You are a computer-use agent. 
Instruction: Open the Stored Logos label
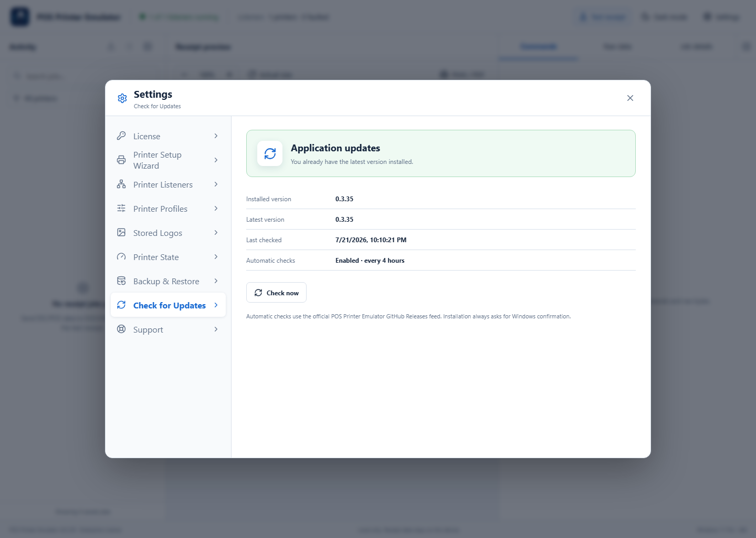pos(157,233)
